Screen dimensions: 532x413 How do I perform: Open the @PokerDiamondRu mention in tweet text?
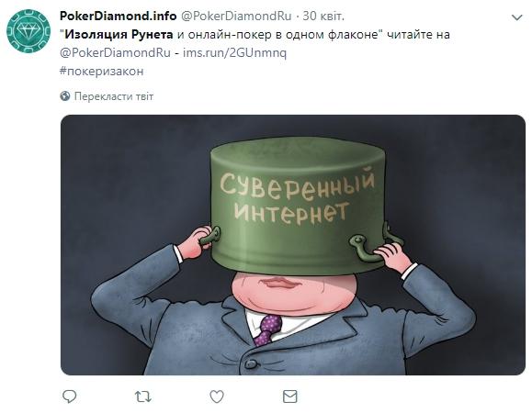pos(115,53)
